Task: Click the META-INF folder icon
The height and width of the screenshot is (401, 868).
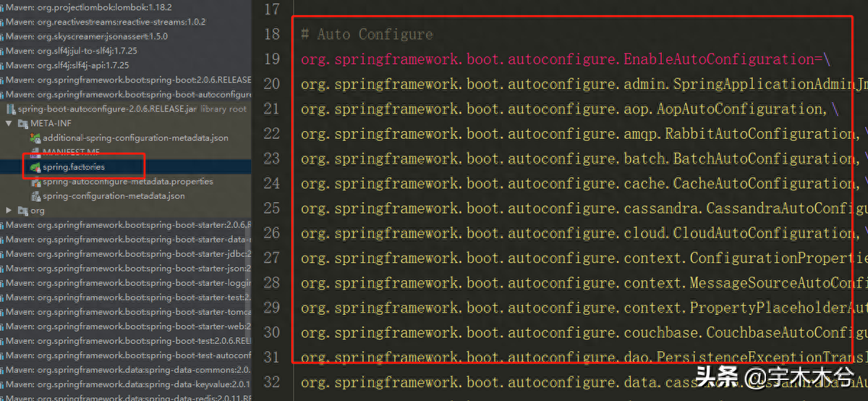Action: (x=22, y=124)
